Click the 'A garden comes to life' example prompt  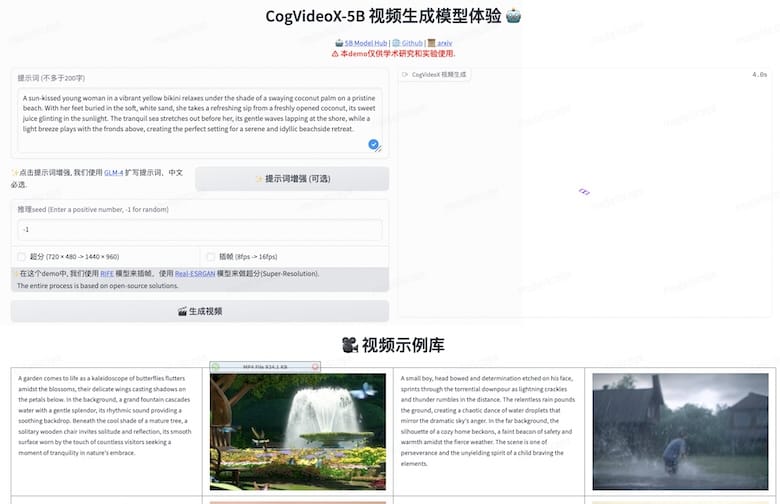[x=105, y=415]
